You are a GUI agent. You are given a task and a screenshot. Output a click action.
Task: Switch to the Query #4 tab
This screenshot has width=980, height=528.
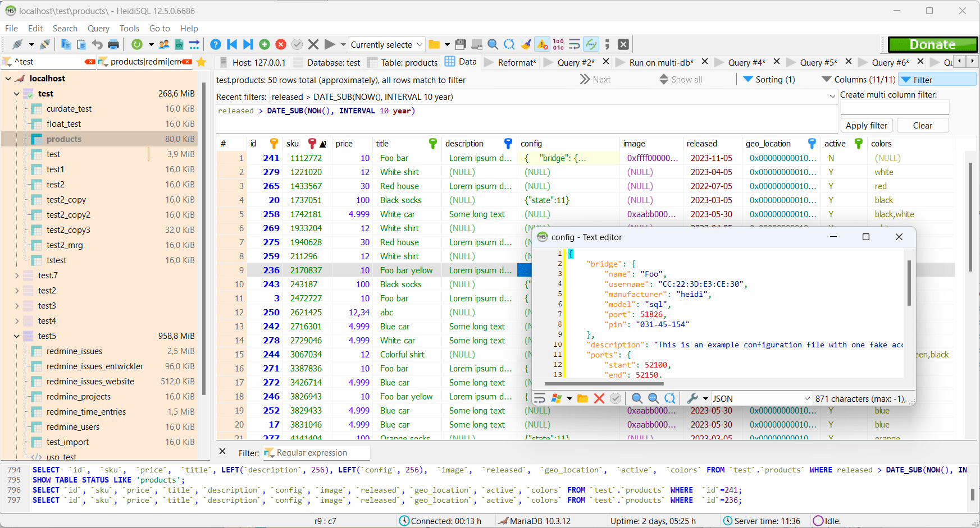(747, 62)
